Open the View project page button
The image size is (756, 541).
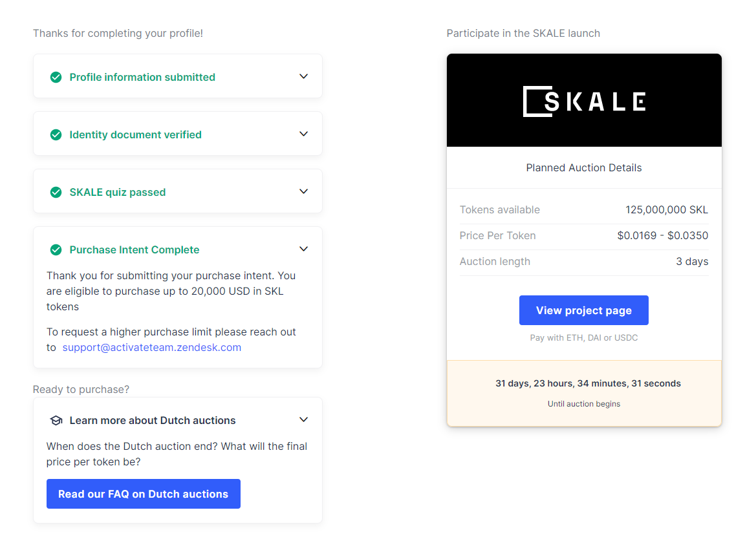click(583, 310)
